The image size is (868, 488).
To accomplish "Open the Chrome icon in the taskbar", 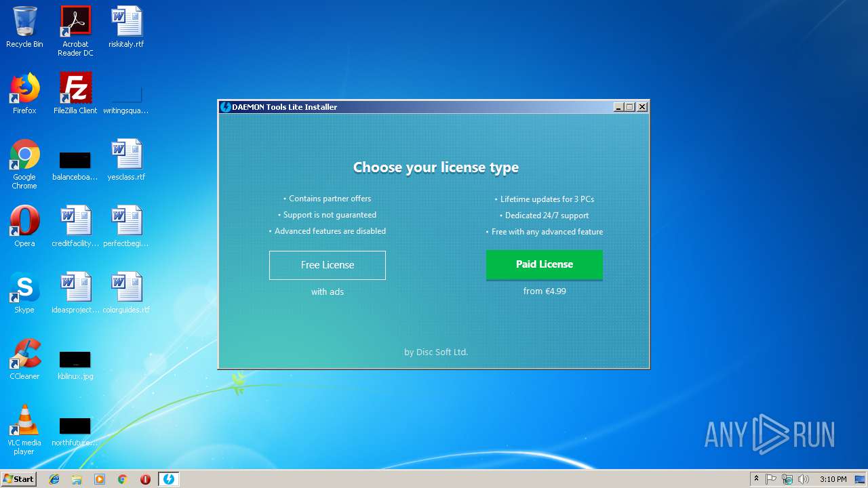I will click(123, 479).
